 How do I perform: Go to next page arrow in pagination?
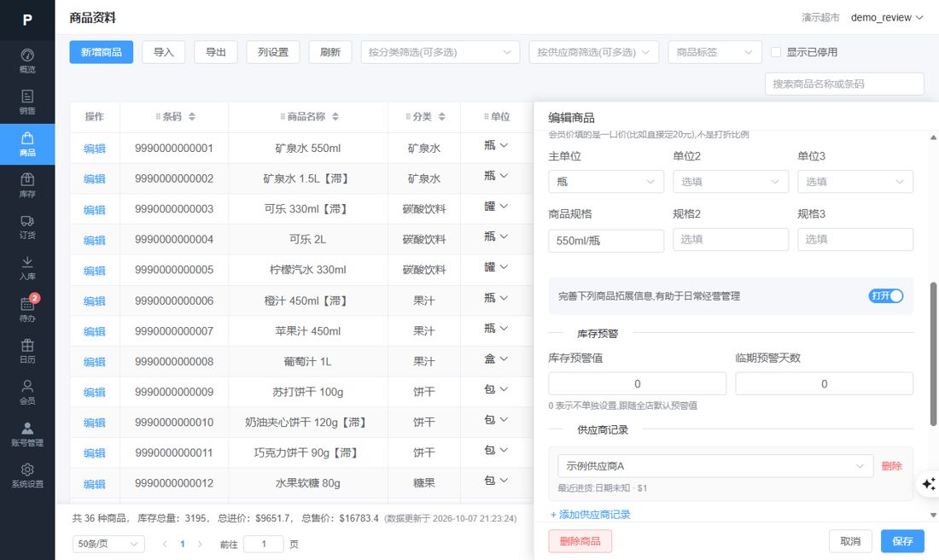(200, 544)
